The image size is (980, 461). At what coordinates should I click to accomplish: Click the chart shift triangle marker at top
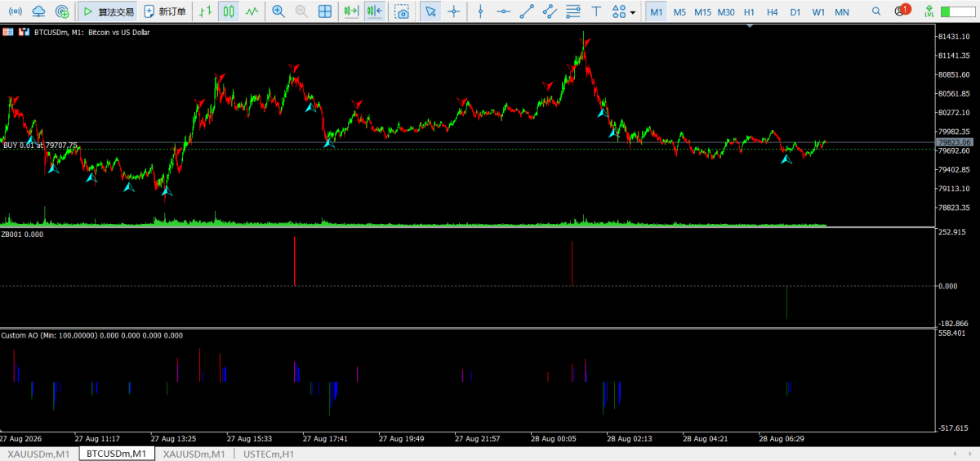pos(751,26)
